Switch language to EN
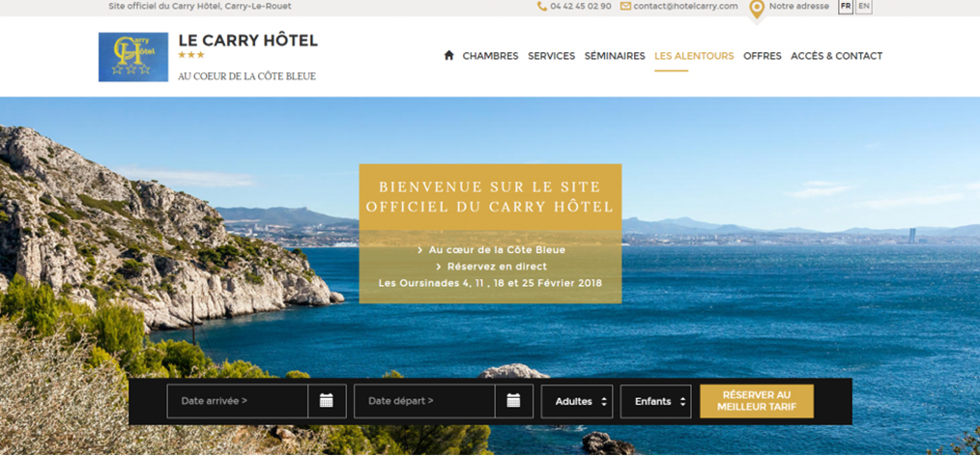This screenshot has height=456, width=980. [864, 6]
